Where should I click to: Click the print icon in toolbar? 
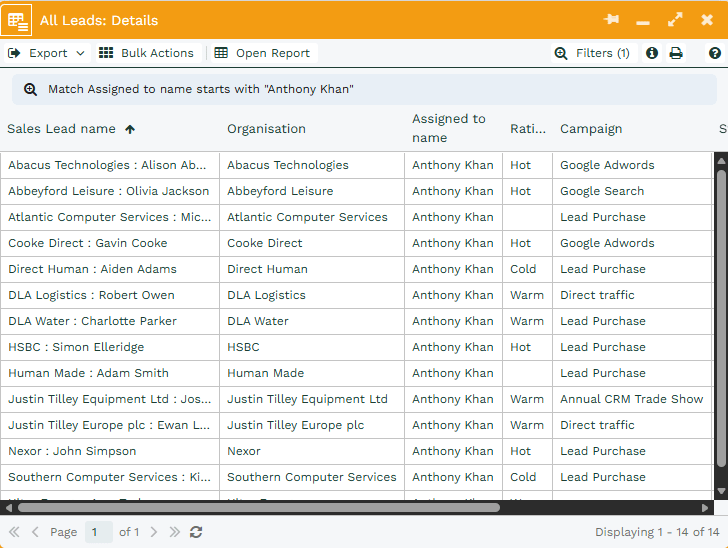pyautogui.click(x=676, y=53)
